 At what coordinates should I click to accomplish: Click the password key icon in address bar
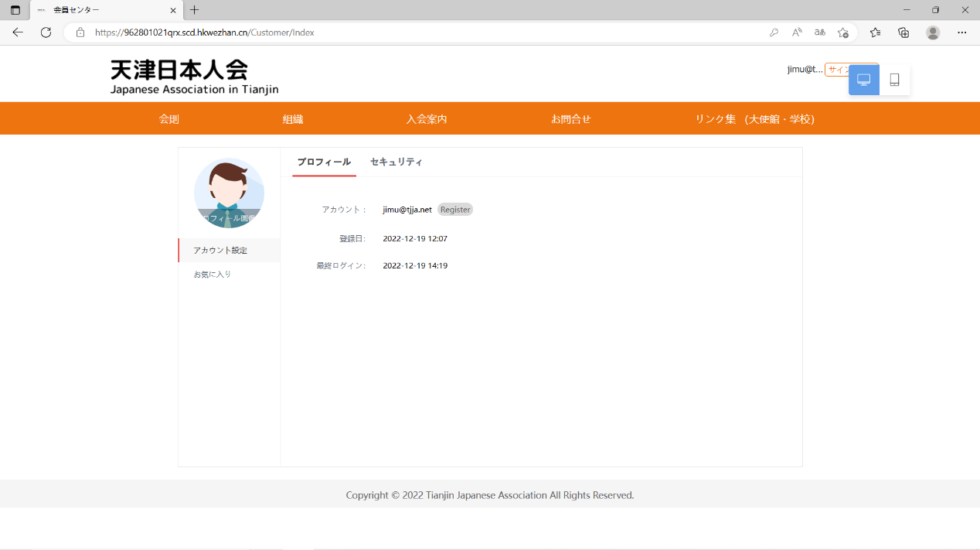pyautogui.click(x=774, y=32)
